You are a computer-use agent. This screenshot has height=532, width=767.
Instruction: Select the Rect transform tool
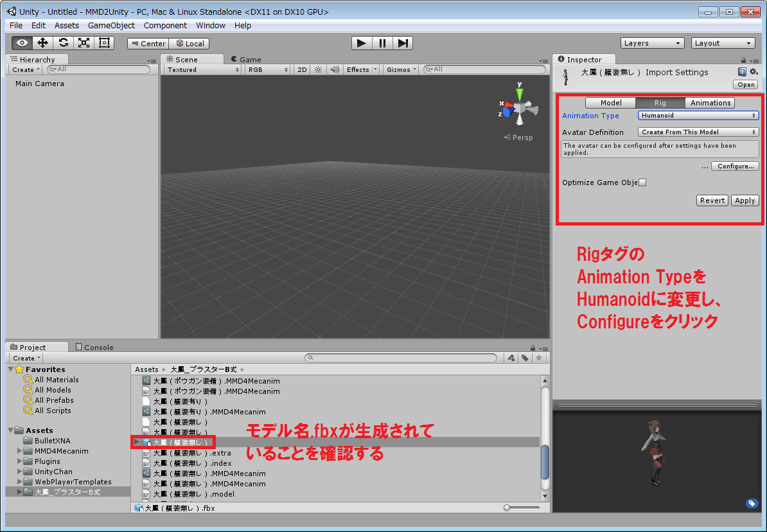pos(104,43)
